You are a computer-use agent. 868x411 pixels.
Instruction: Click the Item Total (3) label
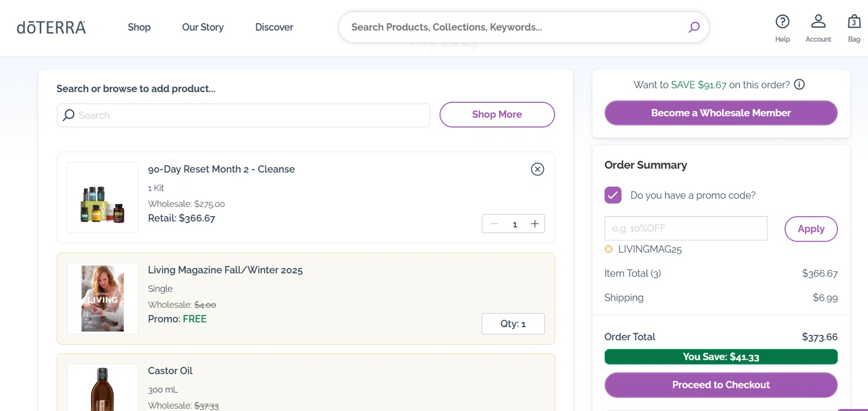(x=632, y=273)
